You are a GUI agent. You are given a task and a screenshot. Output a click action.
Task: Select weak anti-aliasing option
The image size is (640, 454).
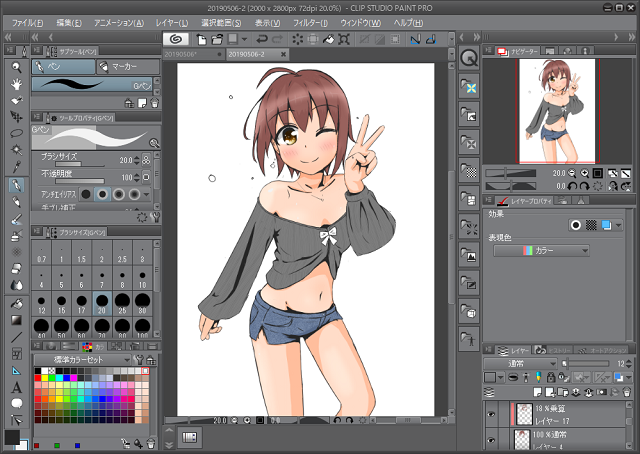102,194
